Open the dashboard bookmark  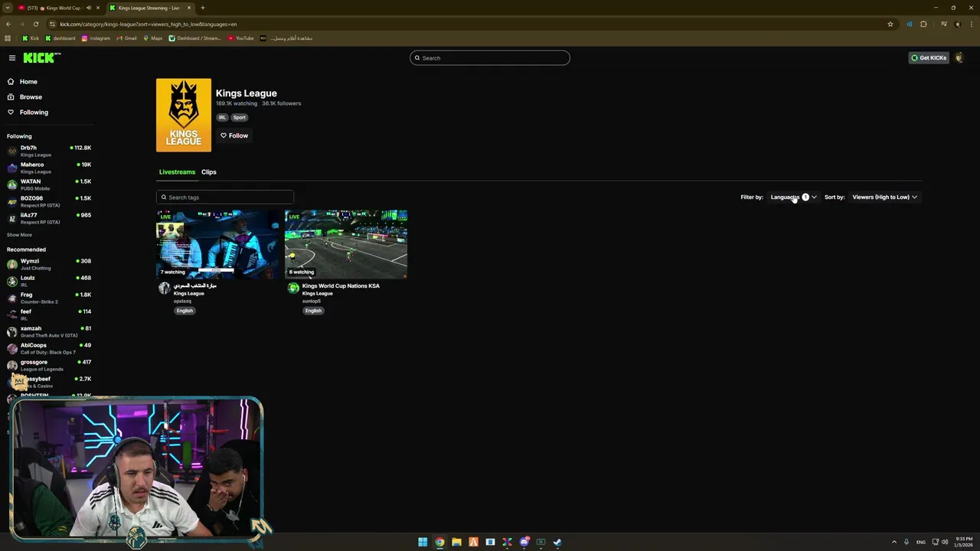click(x=60, y=38)
